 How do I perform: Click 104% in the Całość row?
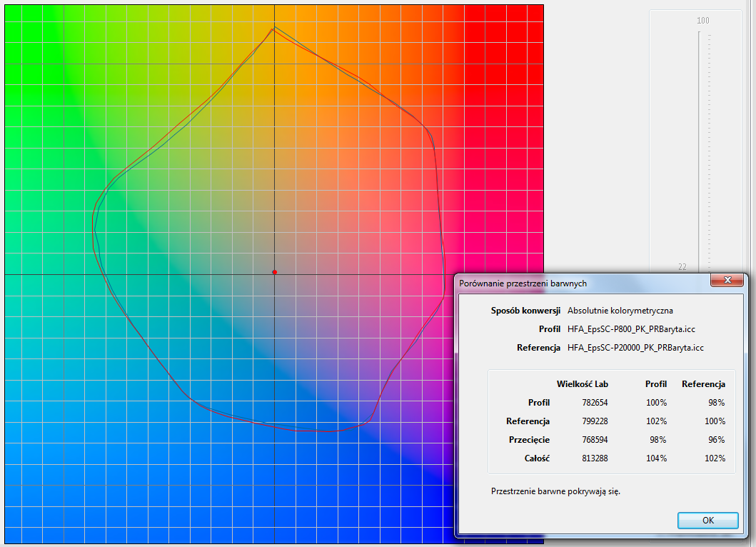656,458
